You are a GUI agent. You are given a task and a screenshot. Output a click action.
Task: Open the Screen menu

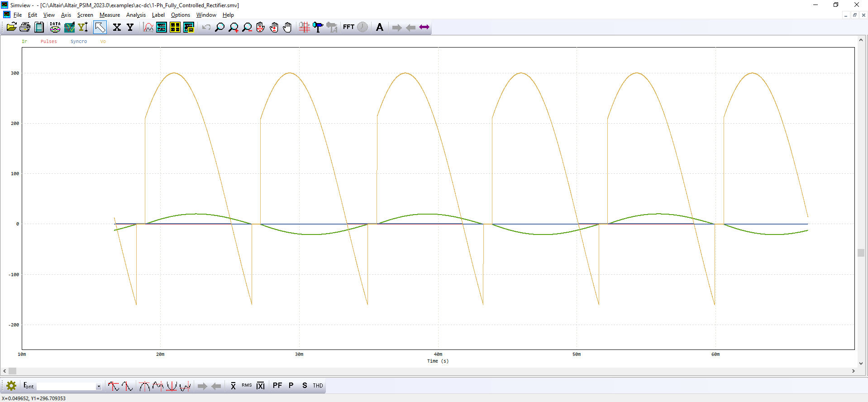tap(85, 15)
